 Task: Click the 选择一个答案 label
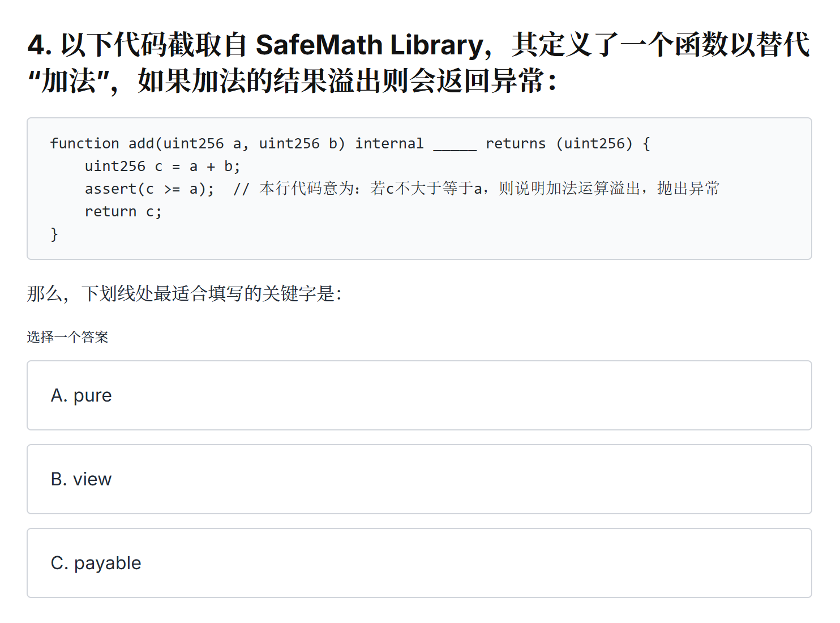tap(68, 336)
